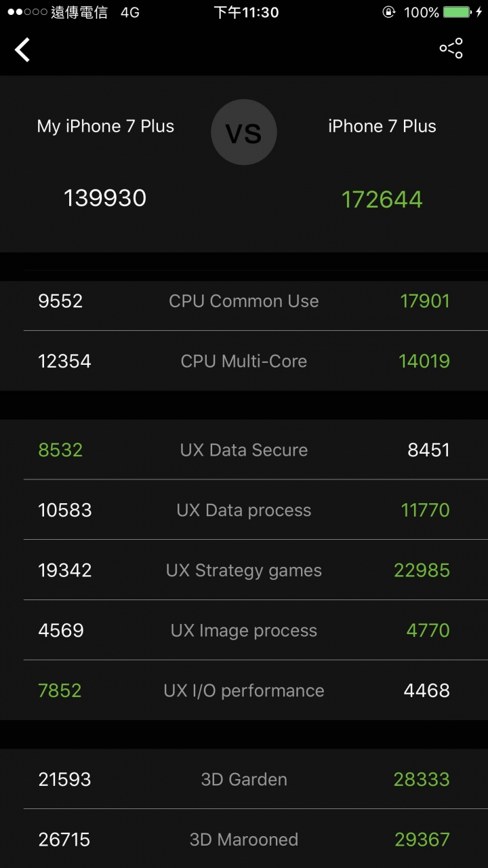This screenshot has height=868, width=488.
Task: Tap the 3D Garden label
Action: [x=244, y=779]
